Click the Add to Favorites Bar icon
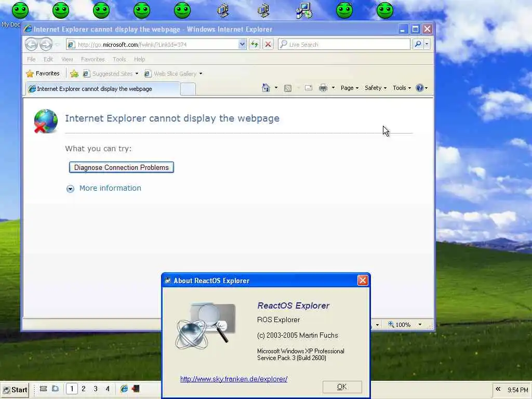532x399 pixels. [74, 74]
